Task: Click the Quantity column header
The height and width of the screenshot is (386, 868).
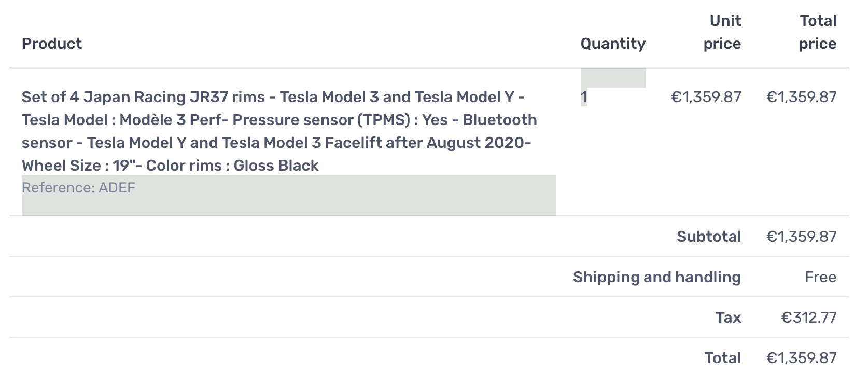Action: click(x=613, y=44)
